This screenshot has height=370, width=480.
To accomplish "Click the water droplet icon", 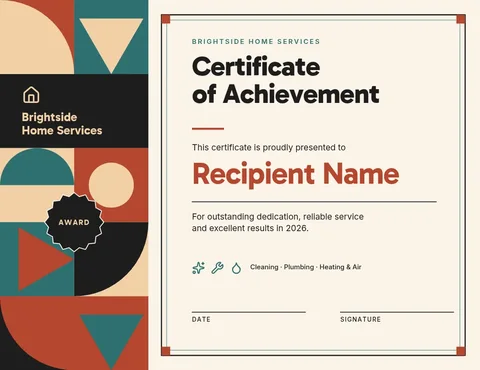I will click(x=236, y=268).
